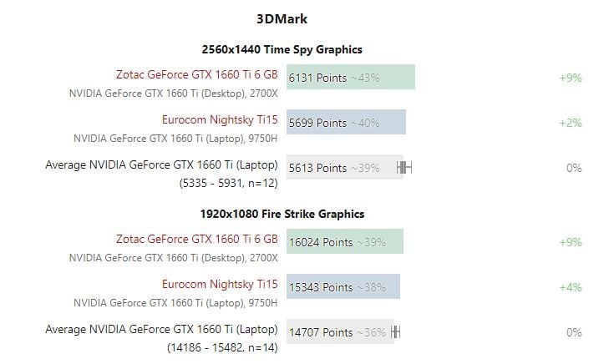Screen dimensions: 599x364
Task: Click the blue 5699 Points bar
Action: [346, 122]
